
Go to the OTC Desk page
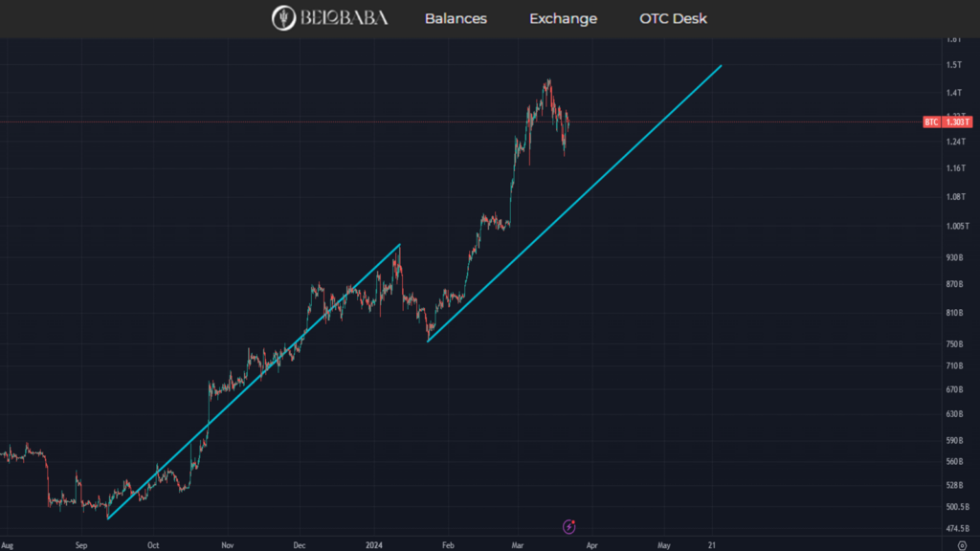click(x=673, y=19)
